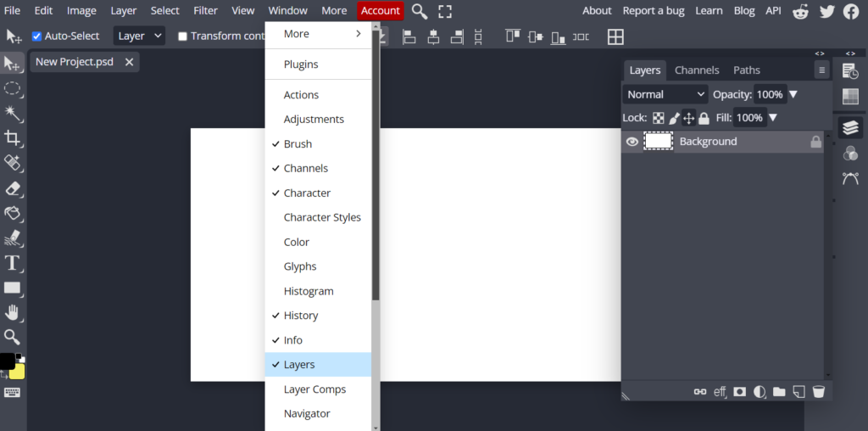The height and width of the screenshot is (431, 868).
Task: Toggle lock all padlock icon
Action: point(704,118)
